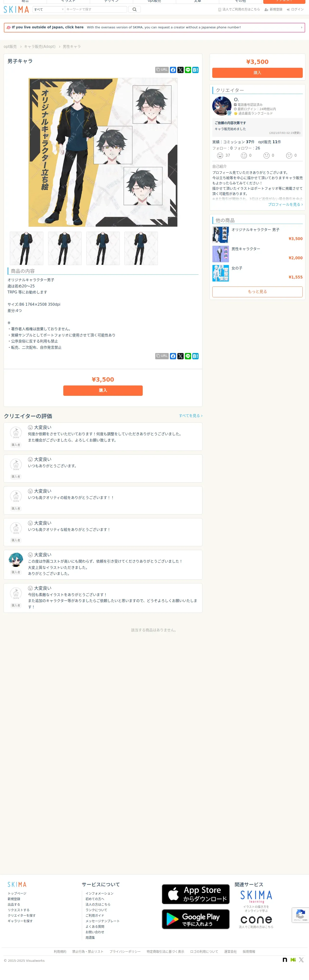The image size is (309, 980).
Task: Share on Facebook using upper icon
Action: pos(173,70)
